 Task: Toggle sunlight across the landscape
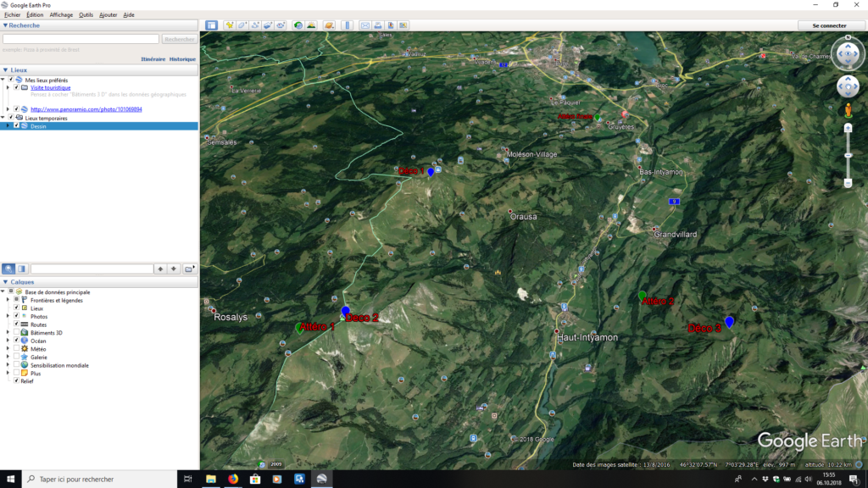[x=311, y=25]
